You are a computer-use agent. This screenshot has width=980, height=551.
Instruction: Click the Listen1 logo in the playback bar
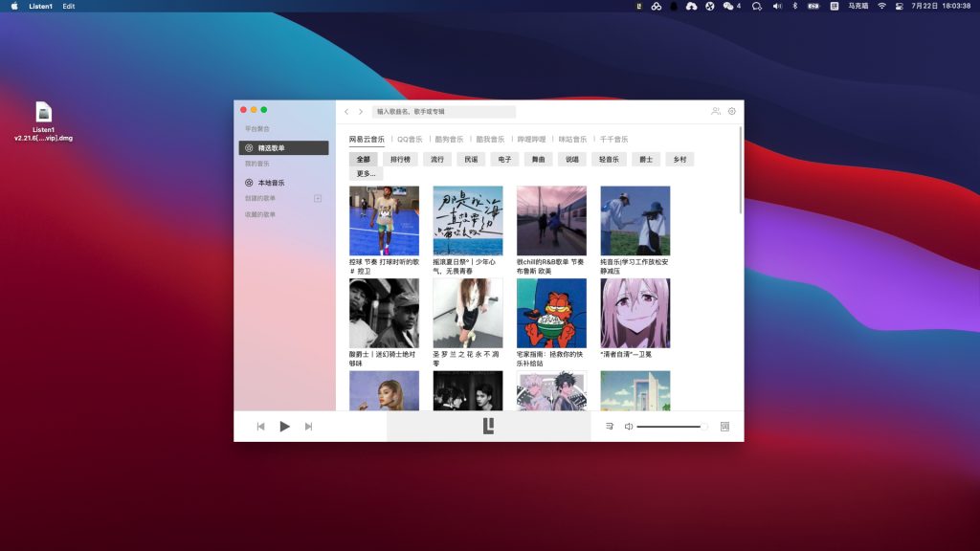point(489,426)
